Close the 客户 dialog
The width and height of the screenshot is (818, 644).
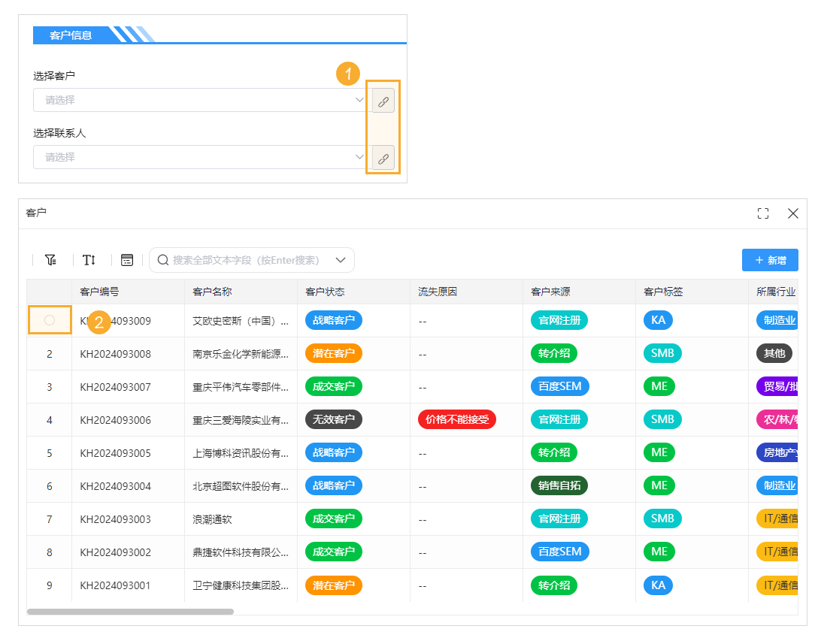[x=792, y=213]
